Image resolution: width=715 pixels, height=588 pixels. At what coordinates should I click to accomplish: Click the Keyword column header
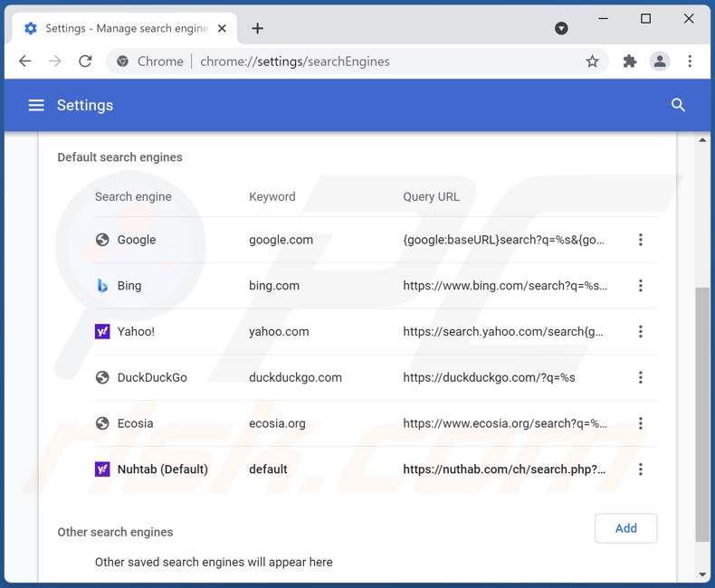[x=272, y=196]
